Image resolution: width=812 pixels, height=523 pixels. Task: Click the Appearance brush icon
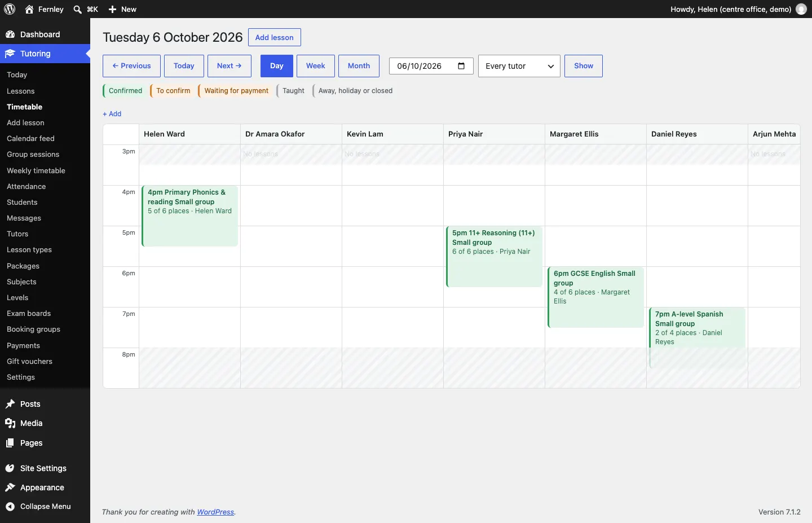point(10,487)
